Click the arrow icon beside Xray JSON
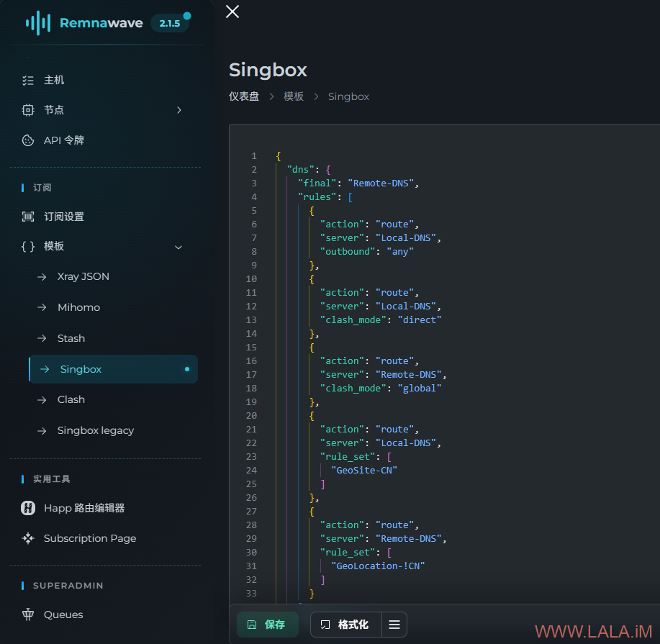Screen dimensions: 660x644 42,277
